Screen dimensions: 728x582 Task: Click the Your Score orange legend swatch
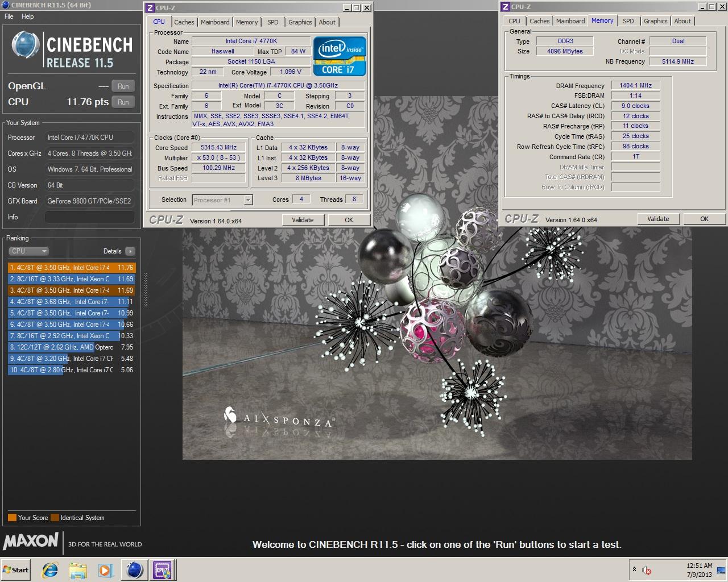(x=12, y=518)
